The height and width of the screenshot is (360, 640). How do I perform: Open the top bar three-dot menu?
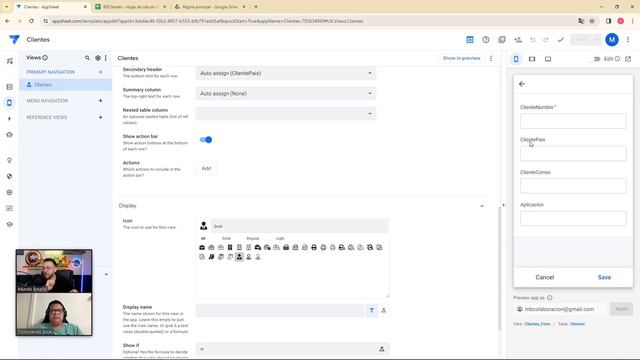(628, 40)
